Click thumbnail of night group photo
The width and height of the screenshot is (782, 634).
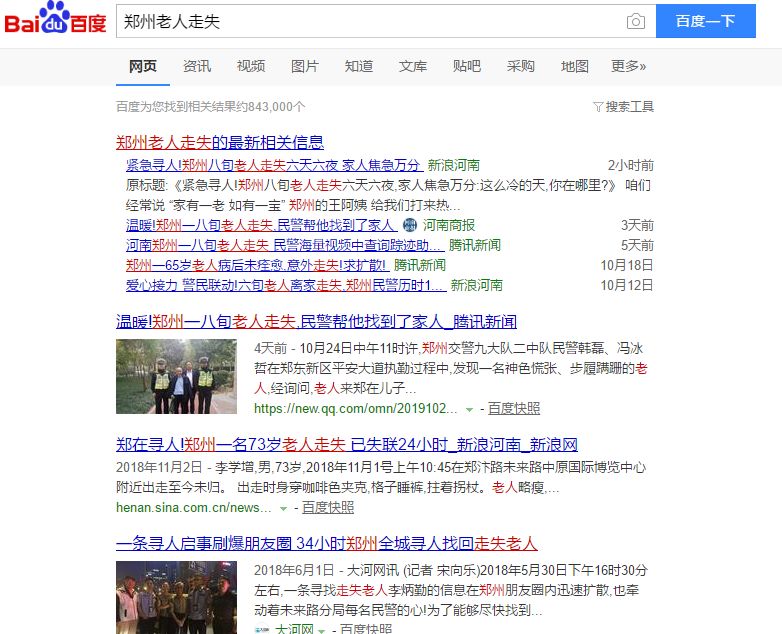click(x=176, y=598)
